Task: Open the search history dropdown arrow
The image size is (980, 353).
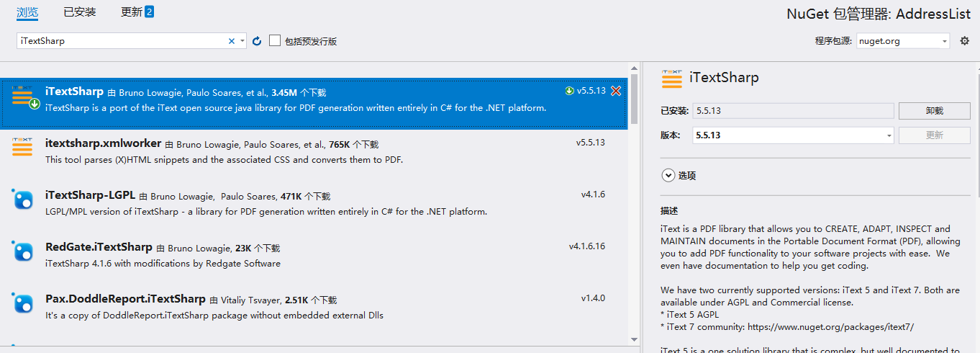Action: pos(242,41)
